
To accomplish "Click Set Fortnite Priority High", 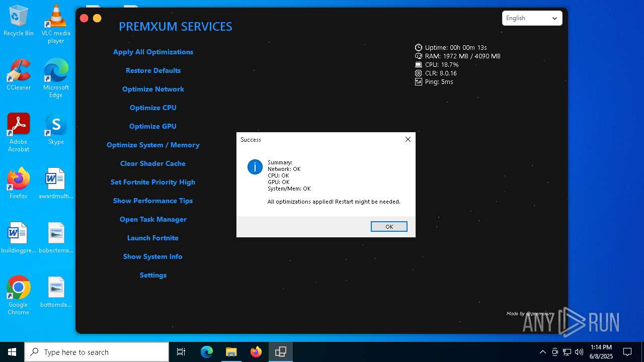I will 153,182.
